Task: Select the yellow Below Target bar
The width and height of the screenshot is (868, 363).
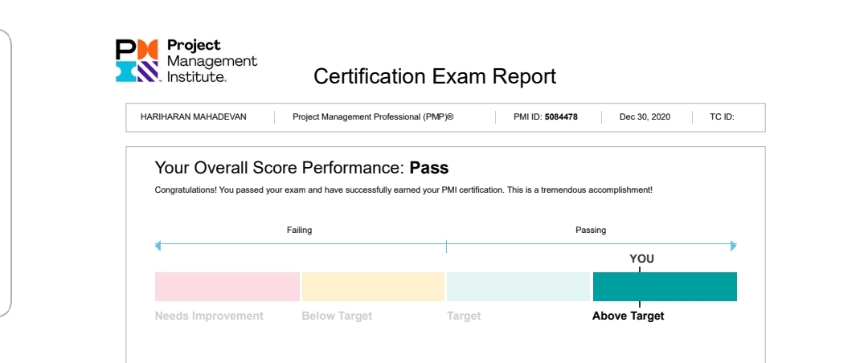Action: pos(373,286)
